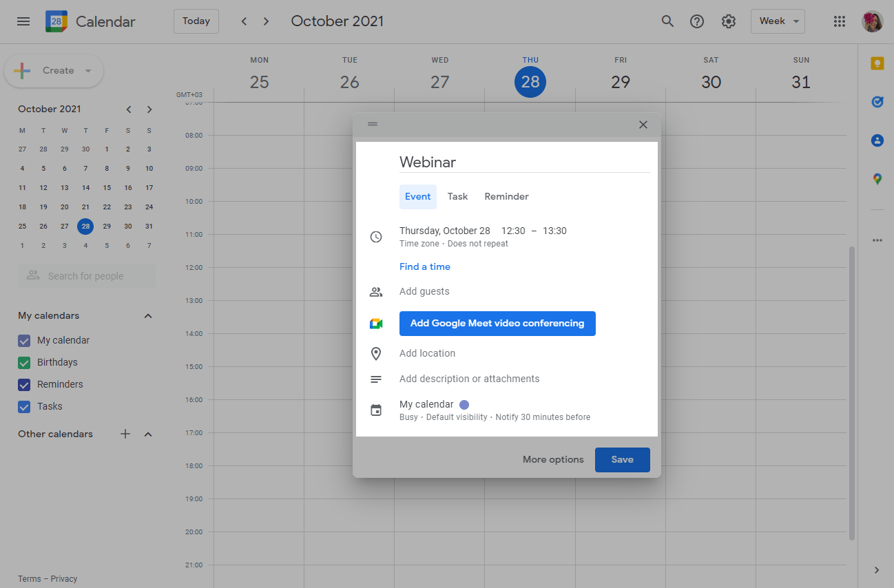Viewport: 894px width, 588px height.
Task: Click the Find a time link
Action: click(x=424, y=266)
